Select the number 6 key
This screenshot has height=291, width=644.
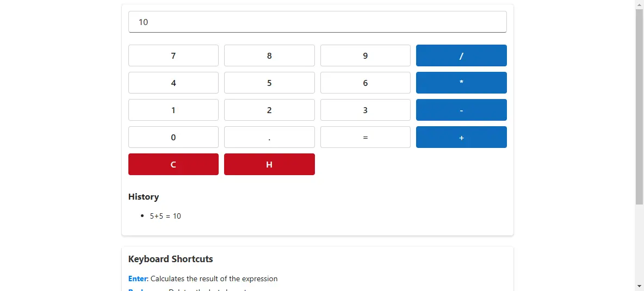pos(366,83)
